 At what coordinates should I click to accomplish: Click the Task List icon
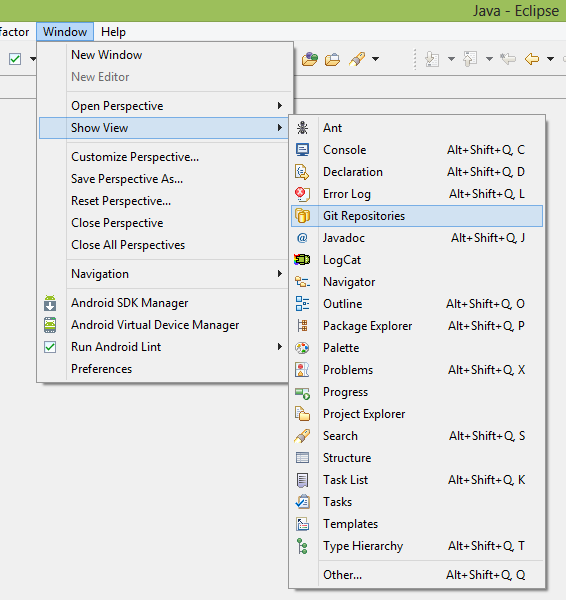(302, 480)
